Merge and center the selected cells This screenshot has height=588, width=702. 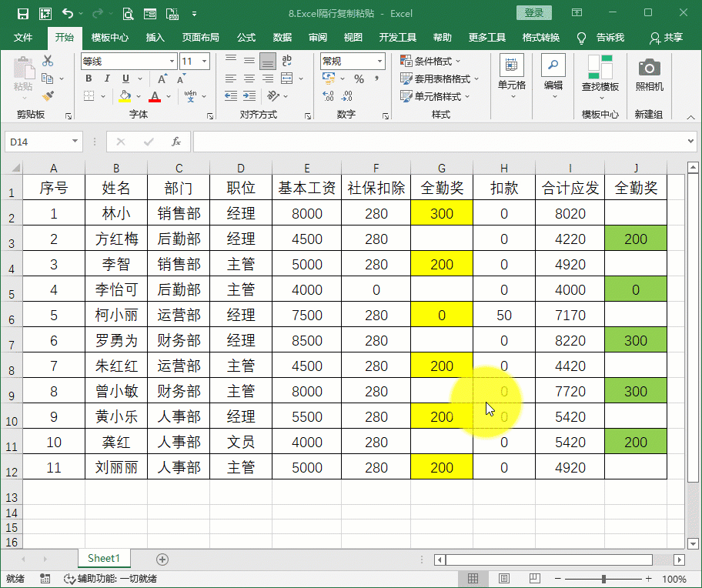tap(287, 79)
